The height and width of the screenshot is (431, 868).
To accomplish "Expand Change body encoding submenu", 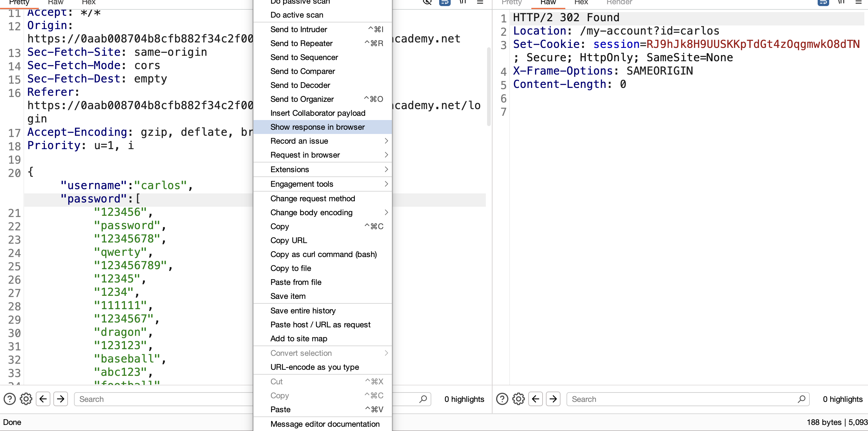I will click(x=323, y=212).
